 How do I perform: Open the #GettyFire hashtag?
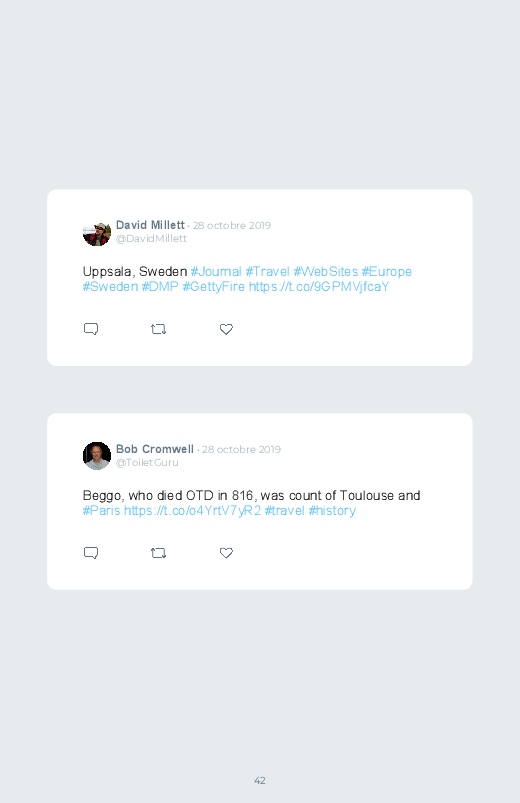pyautogui.click(x=214, y=287)
